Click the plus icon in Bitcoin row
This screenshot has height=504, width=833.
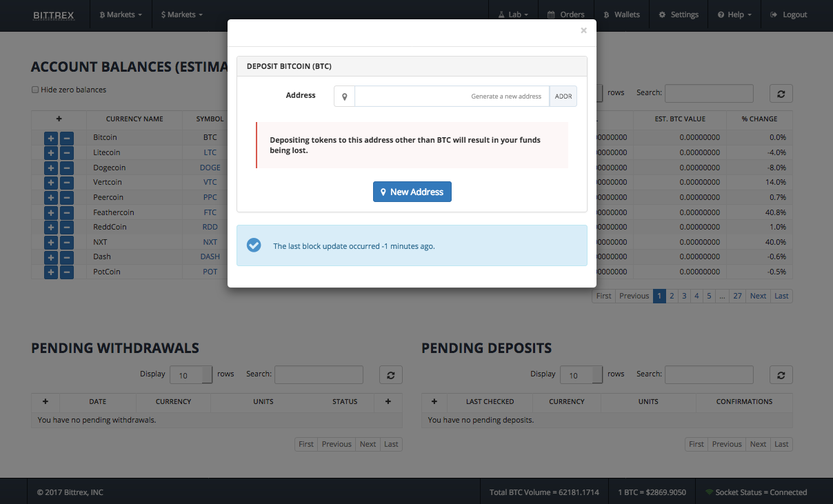click(51, 138)
